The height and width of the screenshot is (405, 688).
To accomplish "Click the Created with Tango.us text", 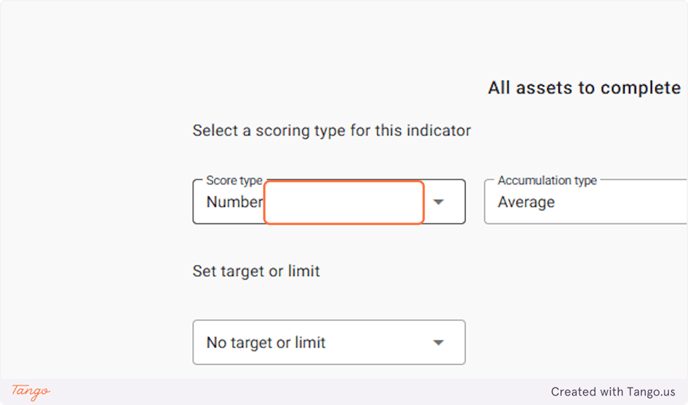I will (x=613, y=391).
